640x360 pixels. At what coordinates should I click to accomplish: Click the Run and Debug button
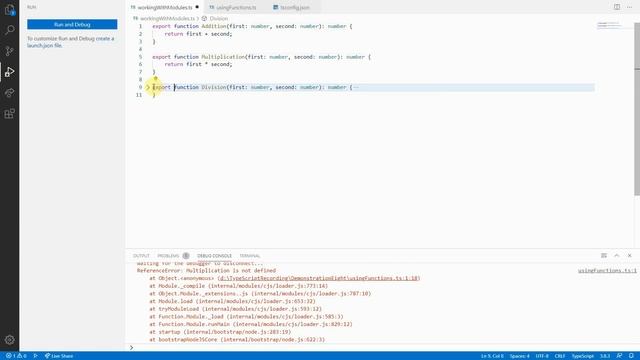click(x=72, y=24)
